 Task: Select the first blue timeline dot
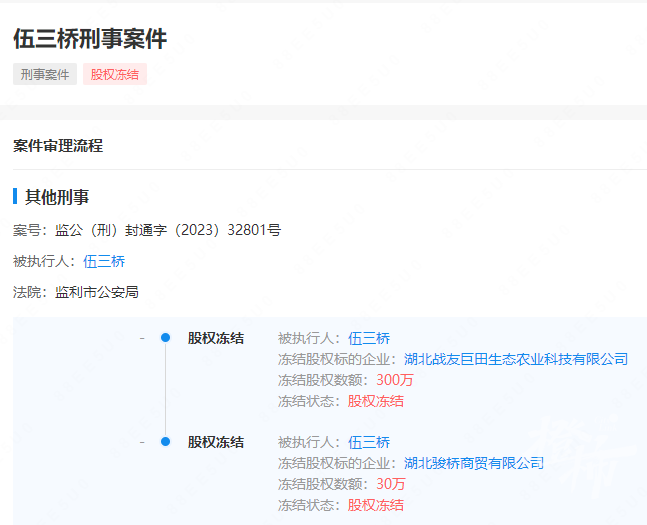pos(166,338)
